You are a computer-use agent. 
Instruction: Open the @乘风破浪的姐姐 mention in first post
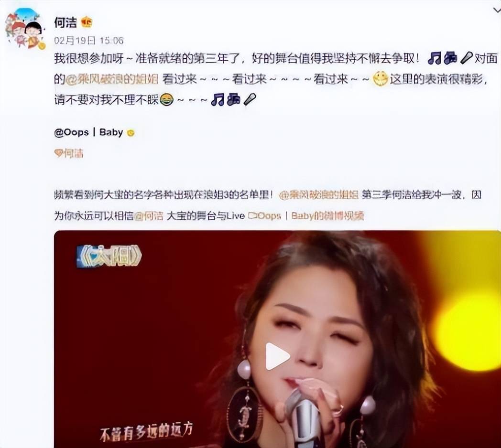pos(112,79)
